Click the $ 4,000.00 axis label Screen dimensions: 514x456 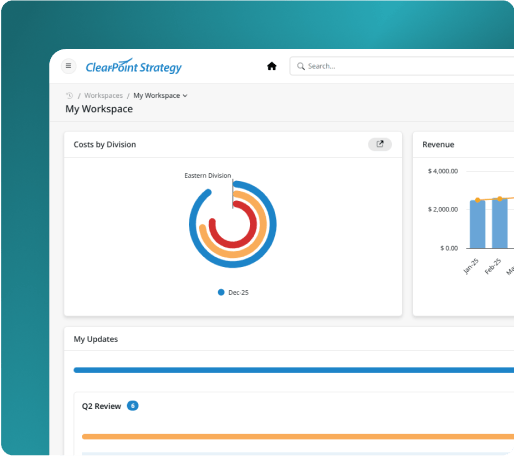[443, 171]
